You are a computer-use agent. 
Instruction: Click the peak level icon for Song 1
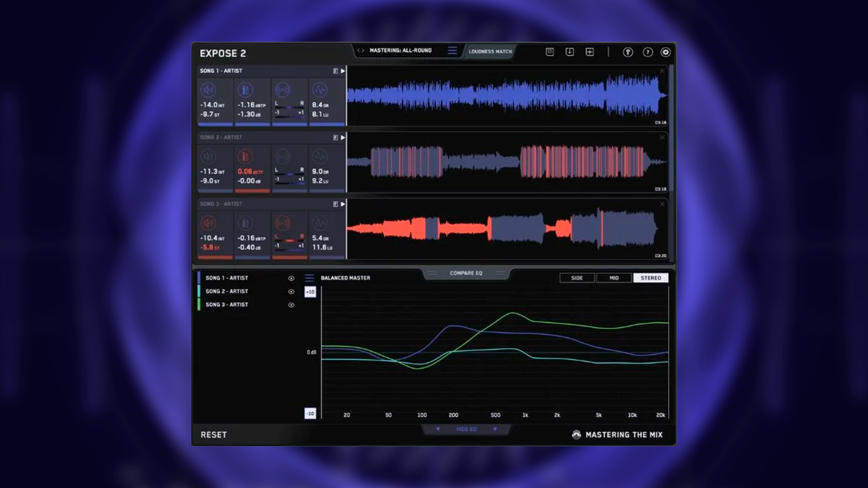(x=245, y=90)
